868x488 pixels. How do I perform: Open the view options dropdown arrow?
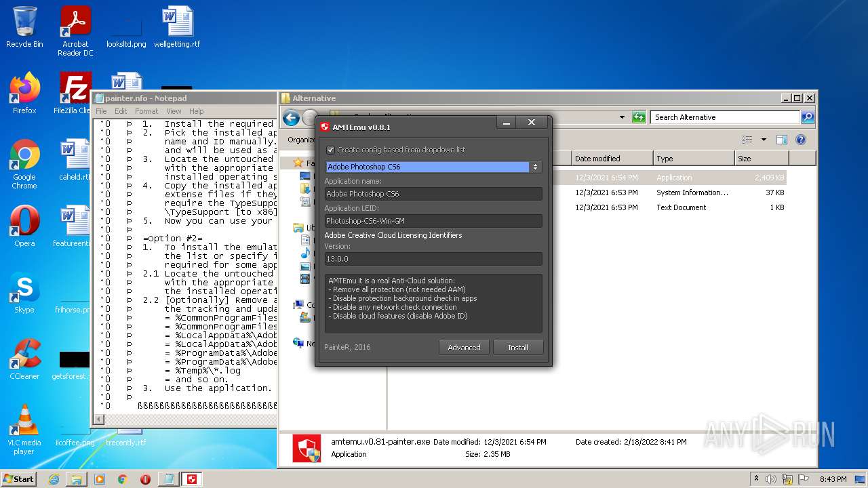pyautogui.click(x=764, y=140)
